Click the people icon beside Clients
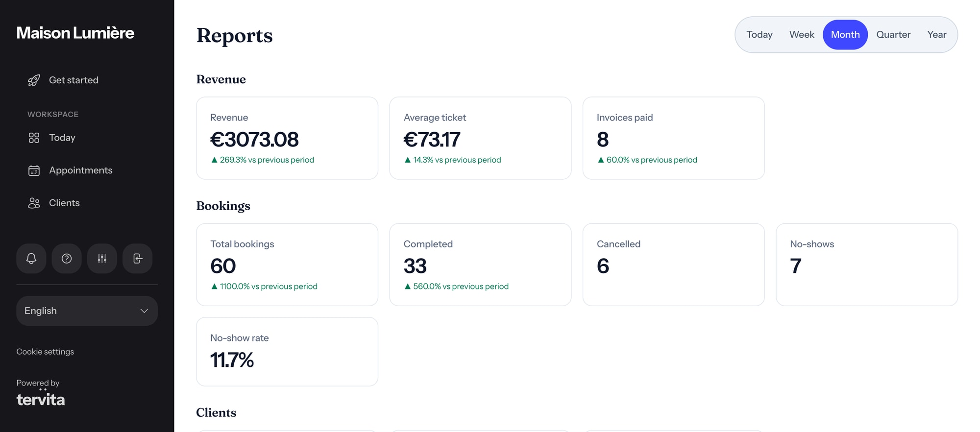Screen dimensions: 980x432 pyautogui.click(x=34, y=203)
